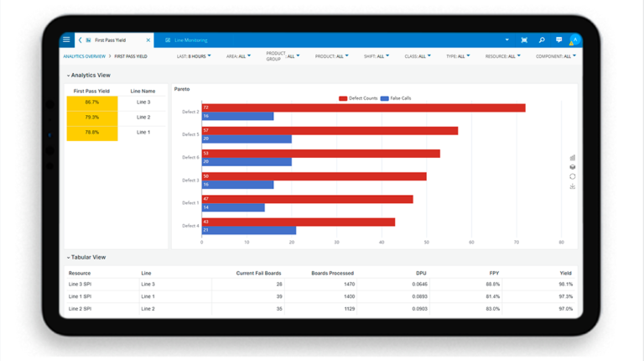
Task: Refresh the Pareto chart
Action: [x=573, y=176]
